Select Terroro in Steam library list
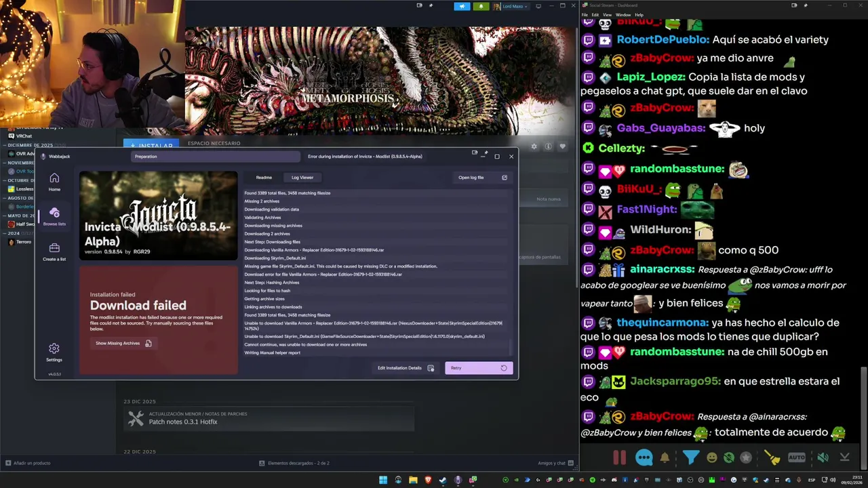This screenshot has height=488, width=868. (x=20, y=242)
